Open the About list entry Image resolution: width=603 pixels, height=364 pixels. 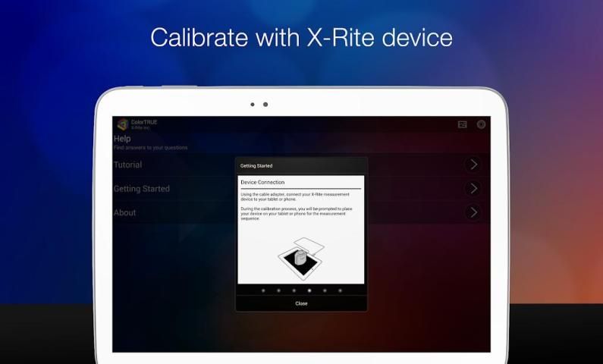tap(125, 213)
